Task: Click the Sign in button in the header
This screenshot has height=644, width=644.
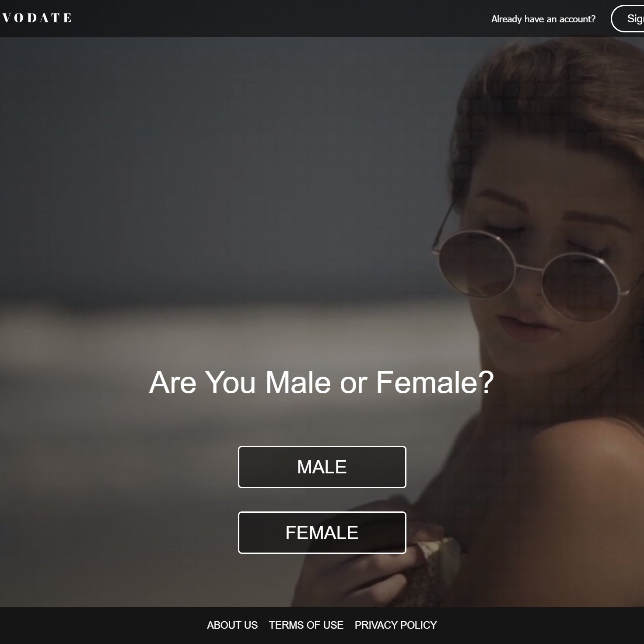Action: [628, 18]
